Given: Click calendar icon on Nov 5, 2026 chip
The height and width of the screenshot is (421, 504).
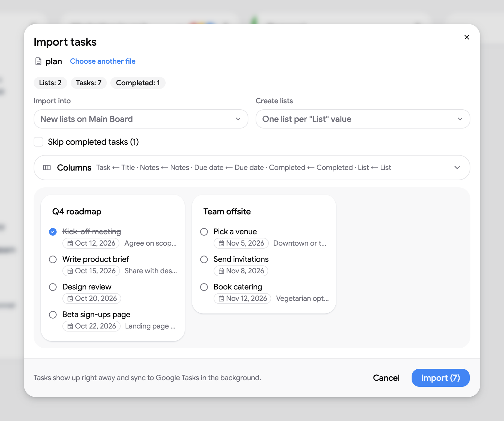Looking at the screenshot, I should coord(221,243).
